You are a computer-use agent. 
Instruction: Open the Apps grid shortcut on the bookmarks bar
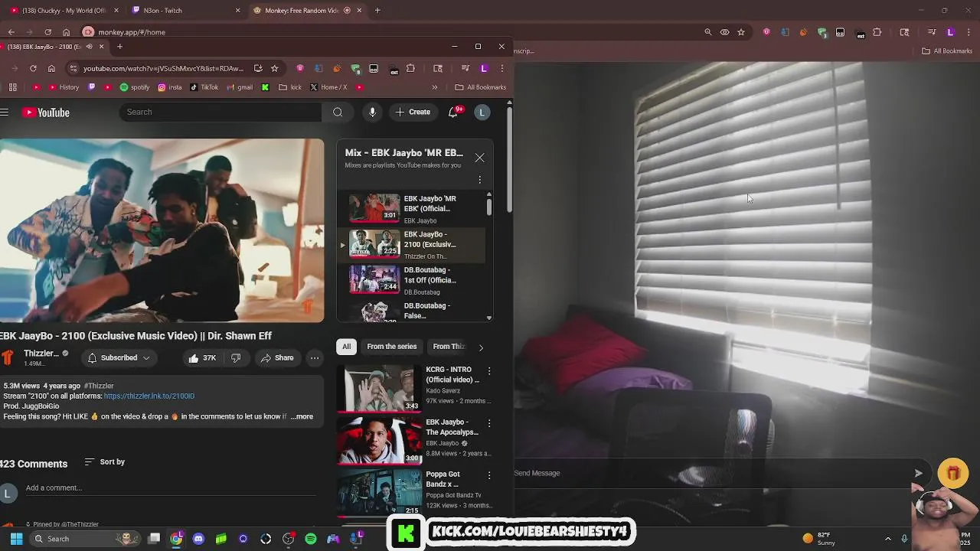pyautogui.click(x=12, y=87)
